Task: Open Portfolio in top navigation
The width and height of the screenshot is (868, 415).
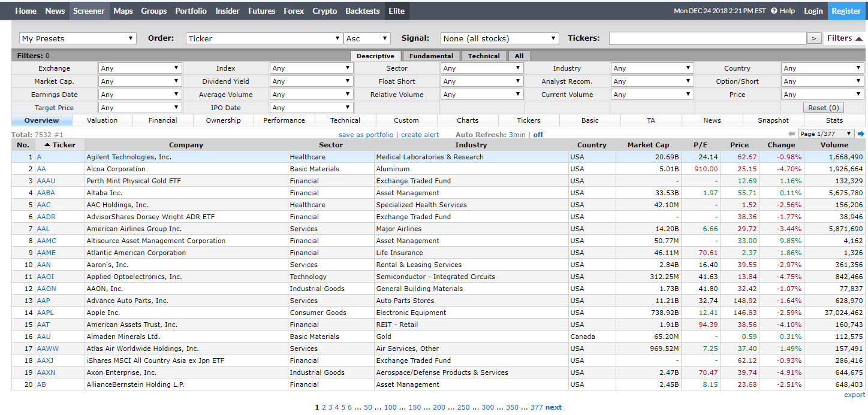Action: (x=191, y=11)
